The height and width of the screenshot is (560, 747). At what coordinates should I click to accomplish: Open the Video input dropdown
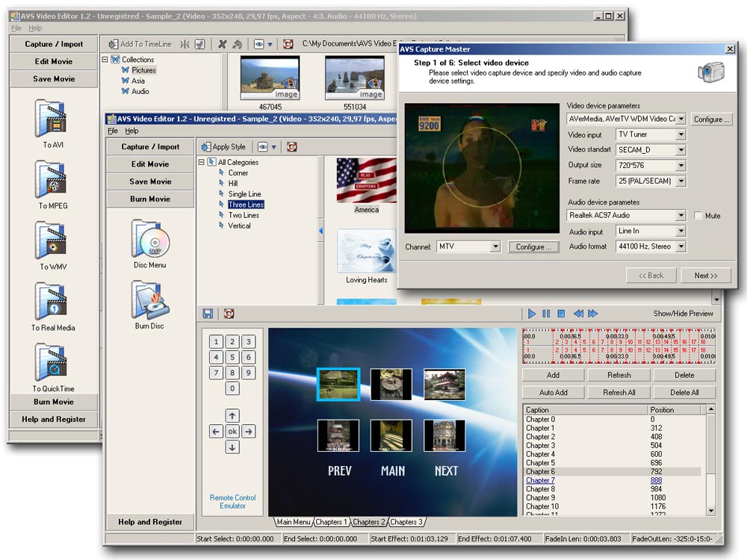click(x=681, y=134)
